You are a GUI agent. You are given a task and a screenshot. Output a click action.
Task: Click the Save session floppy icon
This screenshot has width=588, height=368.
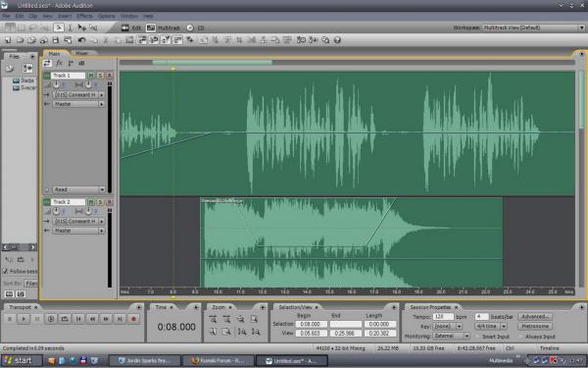click(56, 40)
